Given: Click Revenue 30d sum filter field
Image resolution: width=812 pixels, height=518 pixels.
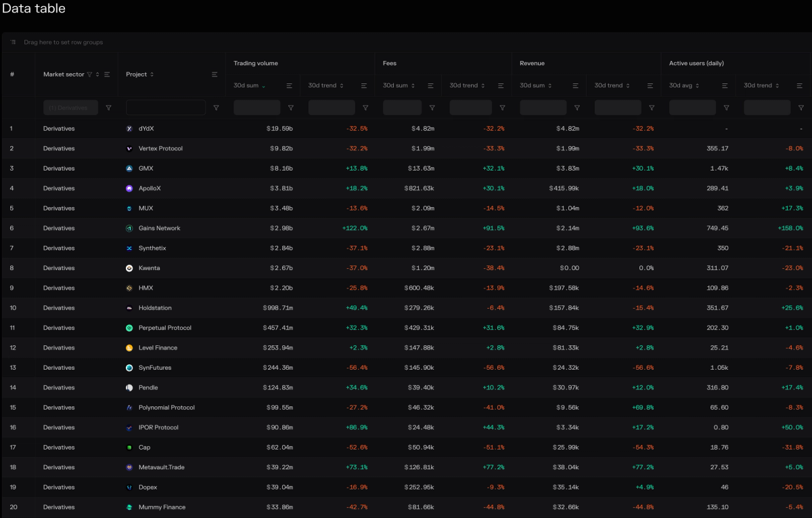Looking at the screenshot, I should [543, 108].
